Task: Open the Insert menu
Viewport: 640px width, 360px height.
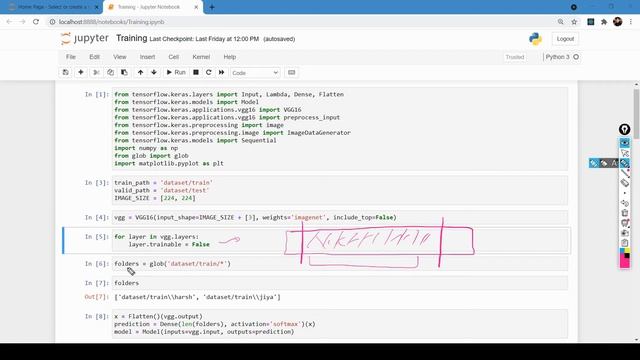Action: (x=147, y=57)
